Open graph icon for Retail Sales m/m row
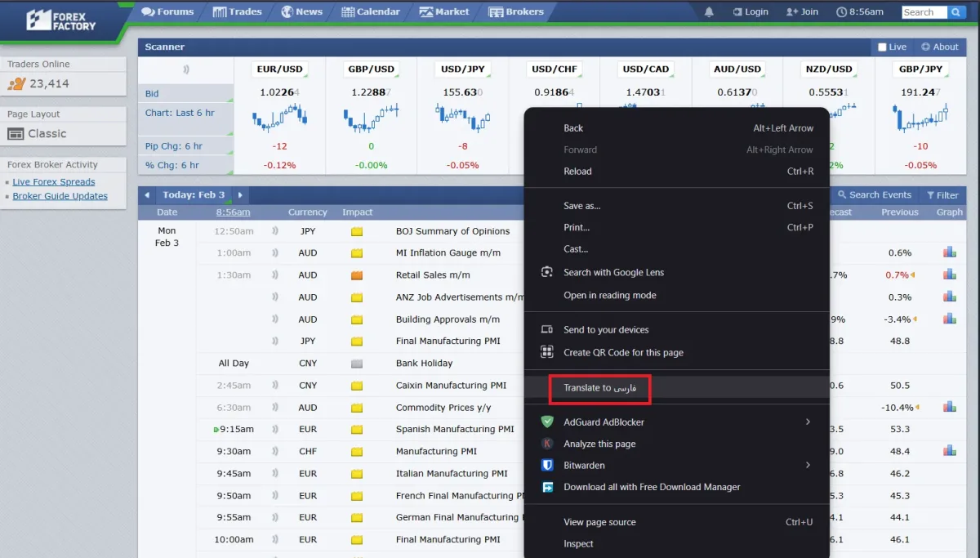This screenshot has width=980, height=558. (949, 275)
